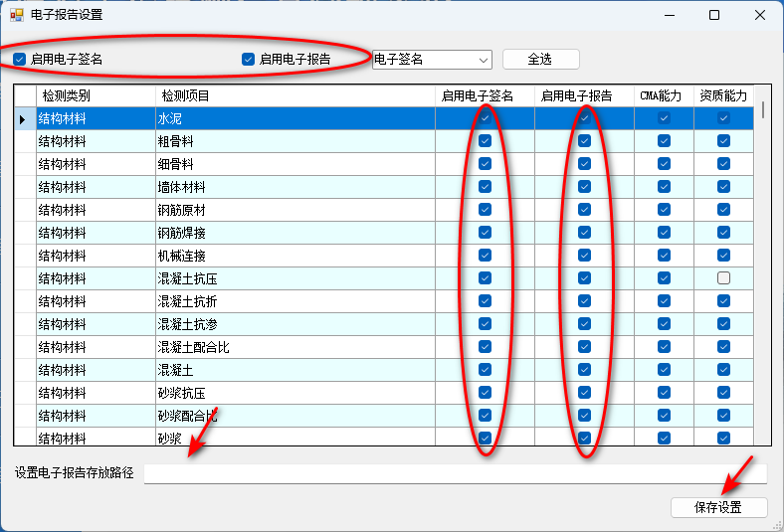Viewport: 784px width, 532px height.
Task: Uncheck 资质能力 for 墙体材料 row
Action: [723, 187]
